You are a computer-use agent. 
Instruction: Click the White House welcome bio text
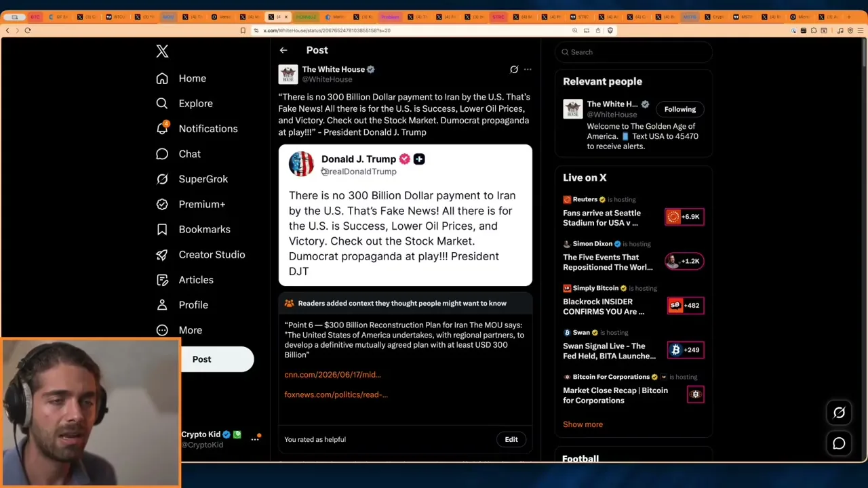[642, 136]
